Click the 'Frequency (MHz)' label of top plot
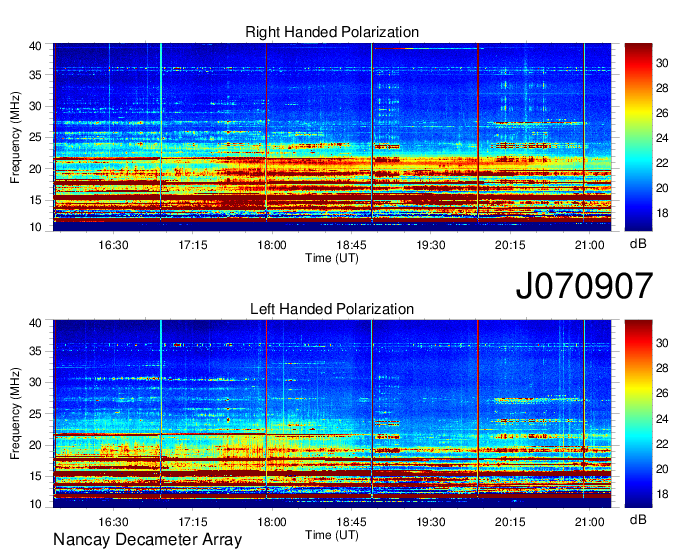Image resolution: width=680 pixels, height=552 pixels. click(15, 137)
